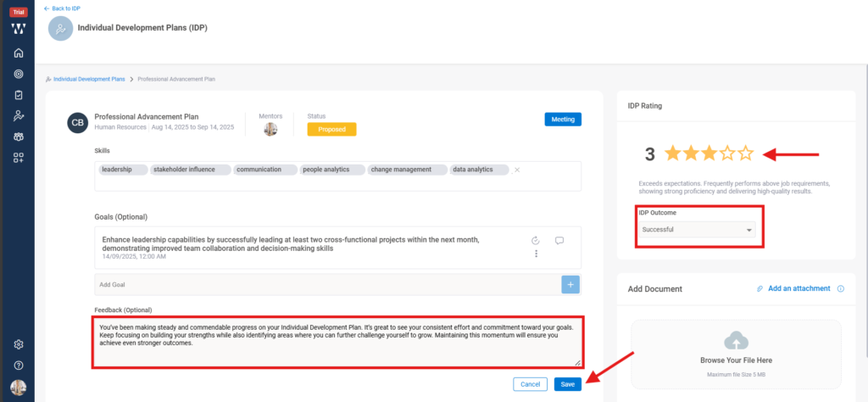The height and width of the screenshot is (402, 868).
Task: Click the Meeting button
Action: tap(563, 119)
